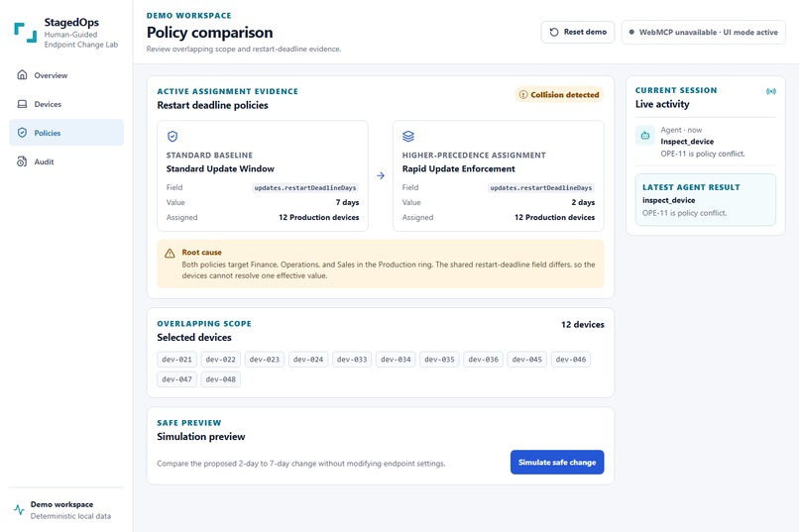Image resolution: width=799 pixels, height=532 pixels.
Task: Click the Policy comparison page title
Action: [209, 32]
